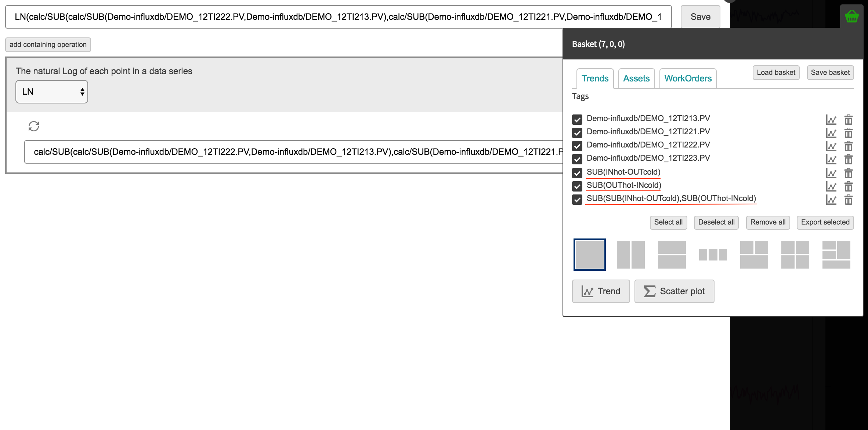This screenshot has height=430, width=868.
Task: Open the LN operation dropdown
Action: click(x=52, y=92)
